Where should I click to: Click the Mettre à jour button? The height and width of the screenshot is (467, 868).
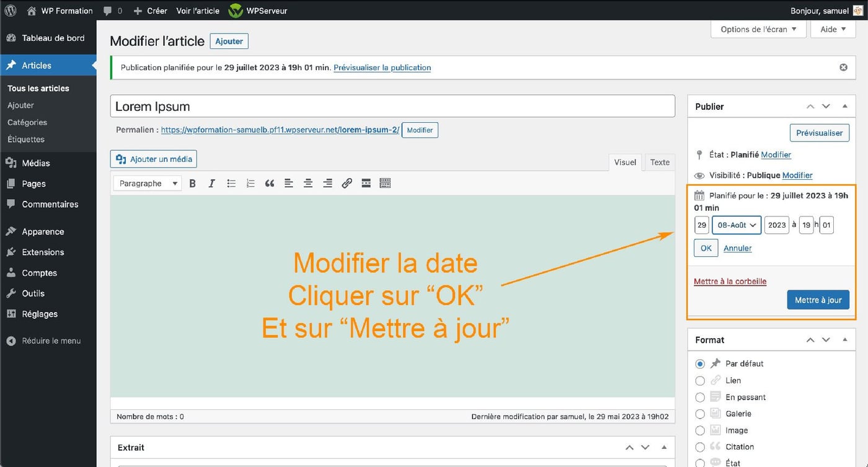point(818,300)
